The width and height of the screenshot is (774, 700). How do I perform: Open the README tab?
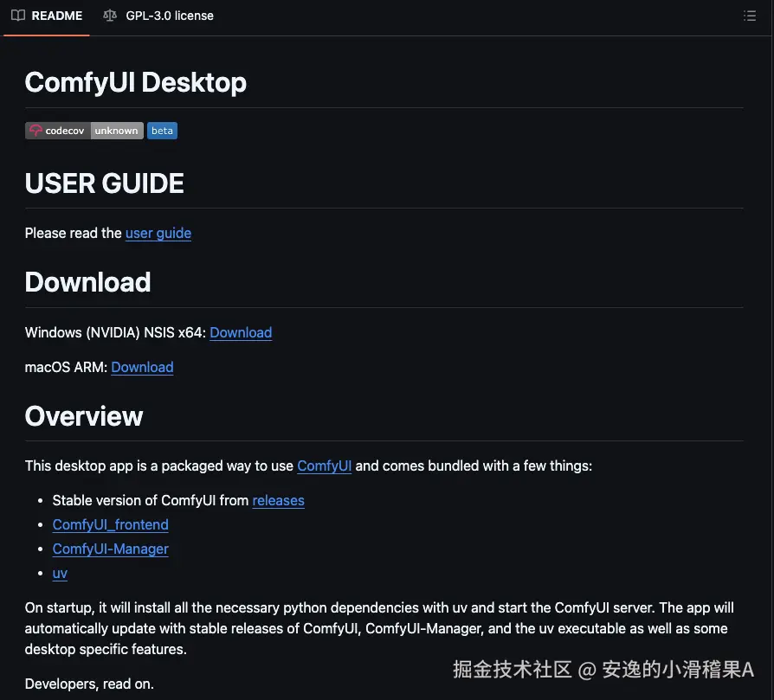(47, 16)
